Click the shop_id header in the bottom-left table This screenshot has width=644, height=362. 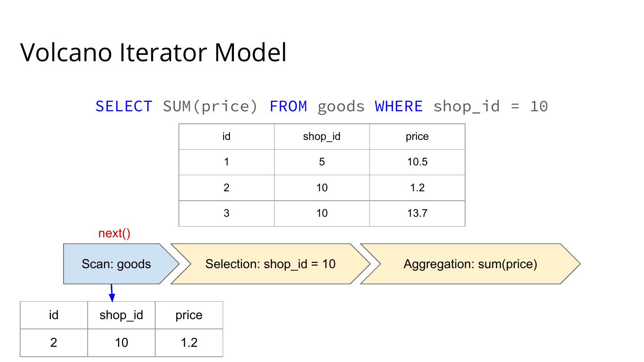point(121,315)
